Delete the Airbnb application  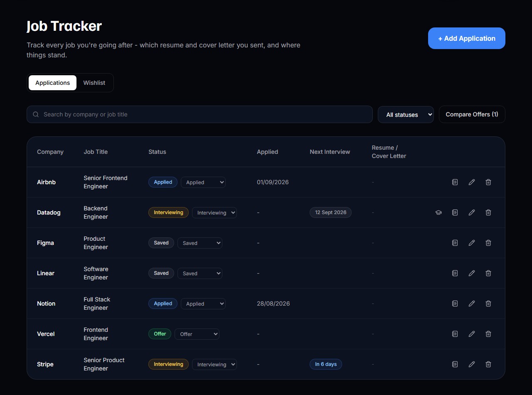488,182
